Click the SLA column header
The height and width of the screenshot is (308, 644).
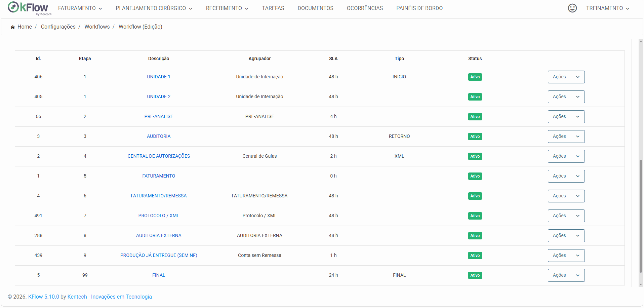(x=333, y=59)
